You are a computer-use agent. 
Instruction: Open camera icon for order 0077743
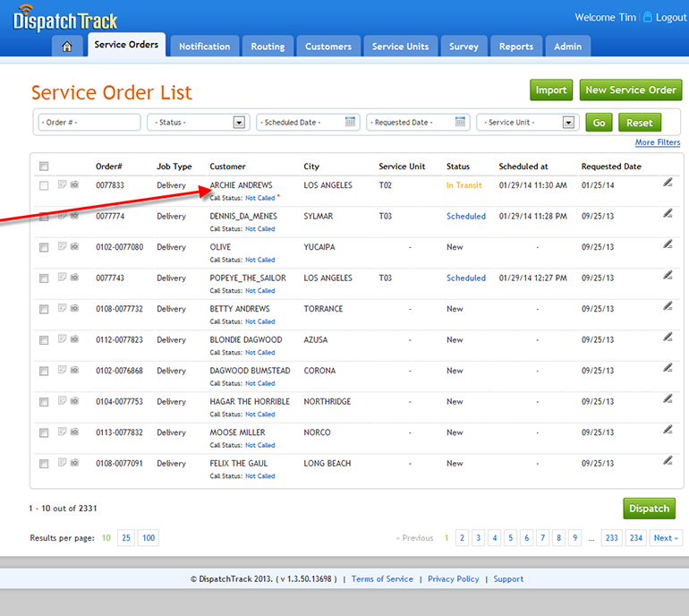pyautogui.click(x=74, y=278)
